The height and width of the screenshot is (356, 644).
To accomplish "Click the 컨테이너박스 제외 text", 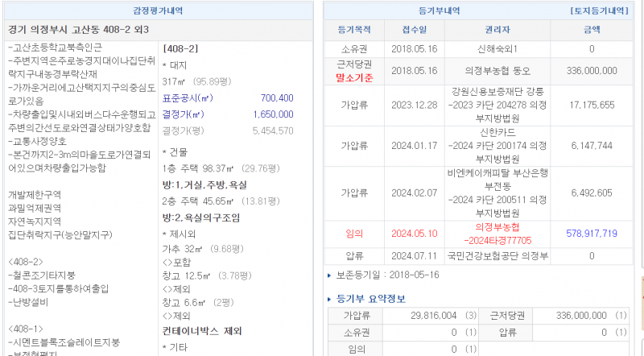I will tap(202, 331).
